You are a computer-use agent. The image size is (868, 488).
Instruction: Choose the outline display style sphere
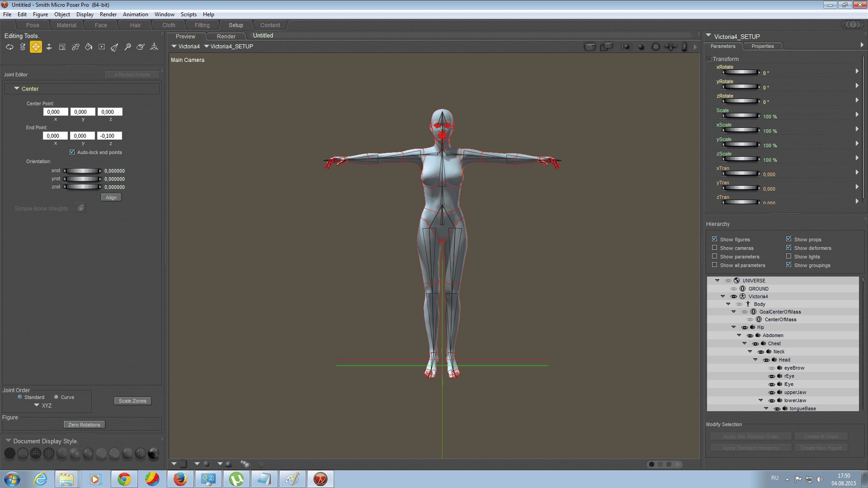point(23,453)
